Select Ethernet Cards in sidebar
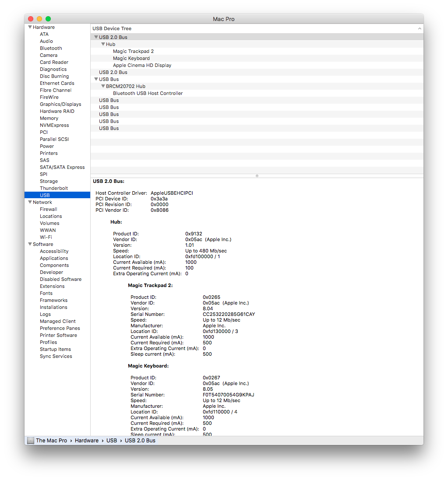Screen dimensions: 448x480 [57, 83]
